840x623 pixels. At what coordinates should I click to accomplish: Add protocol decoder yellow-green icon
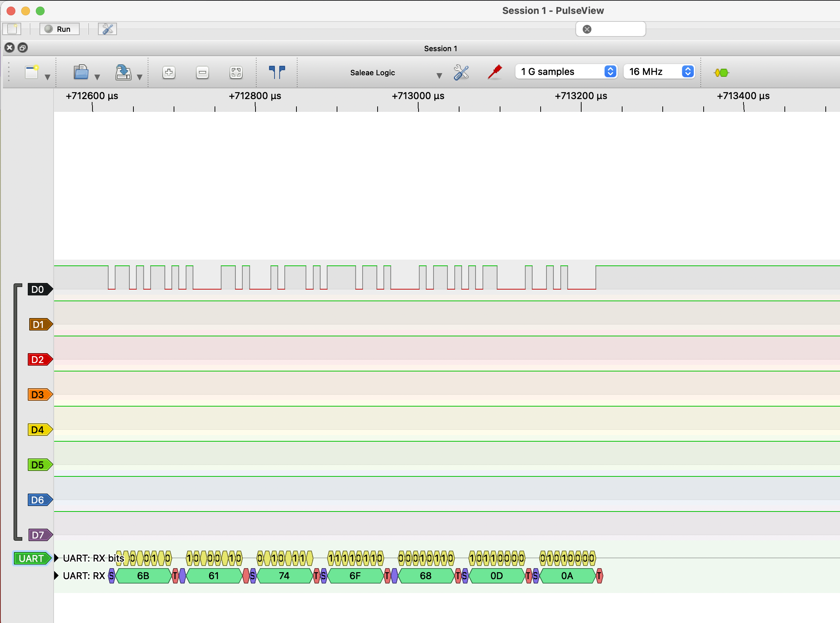click(x=721, y=72)
